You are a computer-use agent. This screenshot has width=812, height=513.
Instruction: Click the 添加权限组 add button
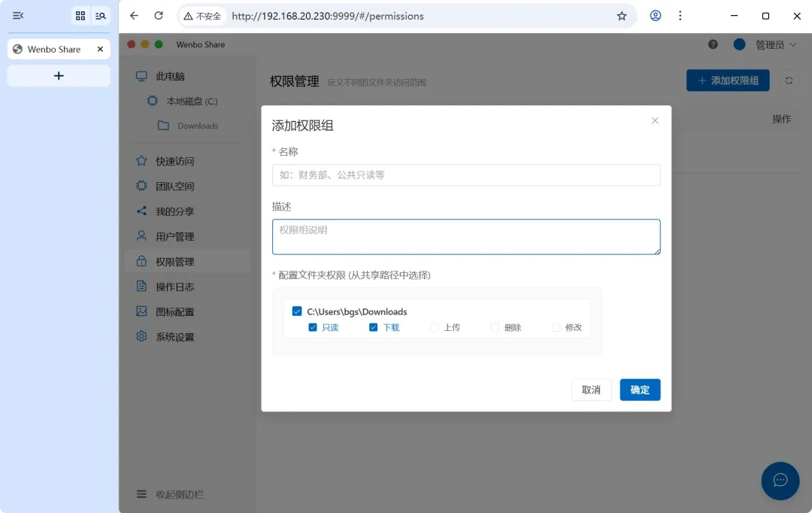(x=728, y=80)
